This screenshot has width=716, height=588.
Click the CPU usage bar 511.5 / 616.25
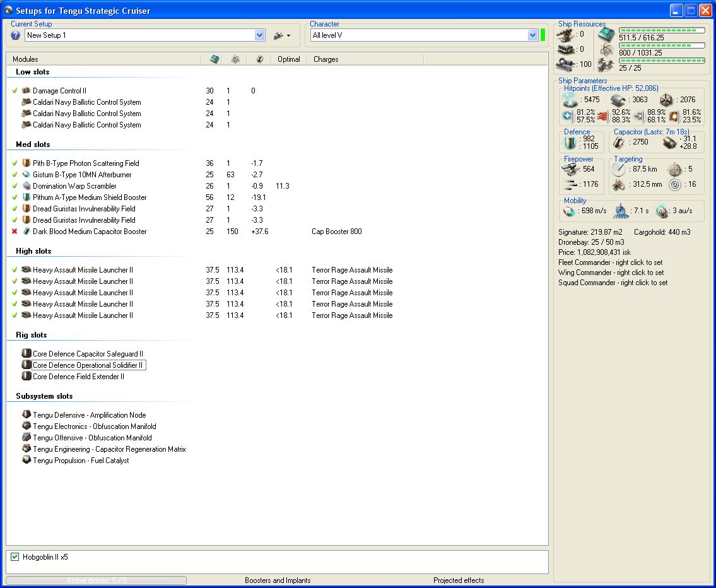tap(662, 30)
